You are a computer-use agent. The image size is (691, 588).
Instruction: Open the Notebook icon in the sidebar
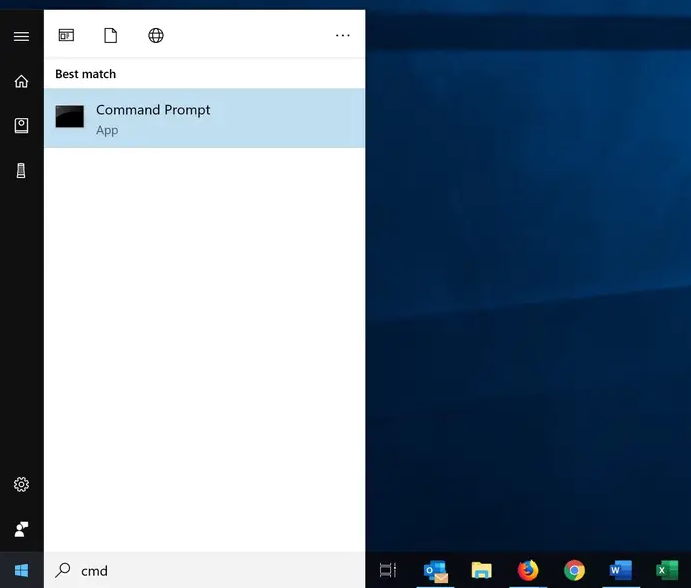click(21, 125)
